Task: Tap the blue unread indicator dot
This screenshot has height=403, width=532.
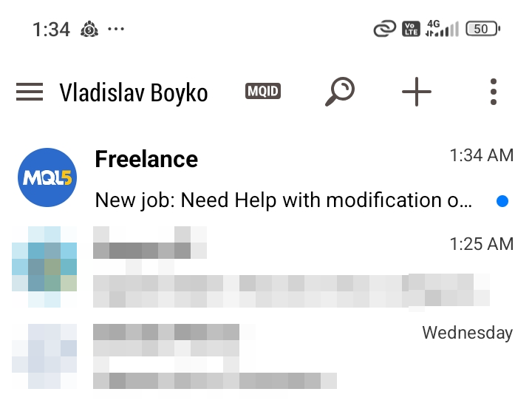Action: pos(502,201)
